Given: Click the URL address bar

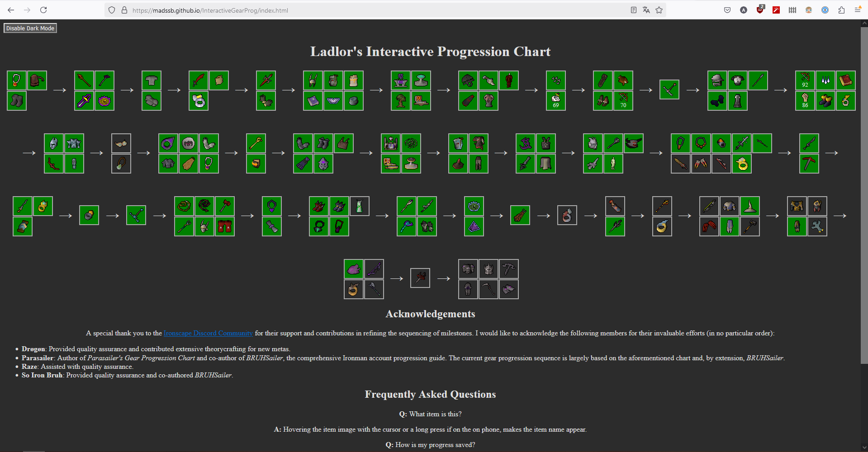Looking at the screenshot, I should (x=362, y=10).
